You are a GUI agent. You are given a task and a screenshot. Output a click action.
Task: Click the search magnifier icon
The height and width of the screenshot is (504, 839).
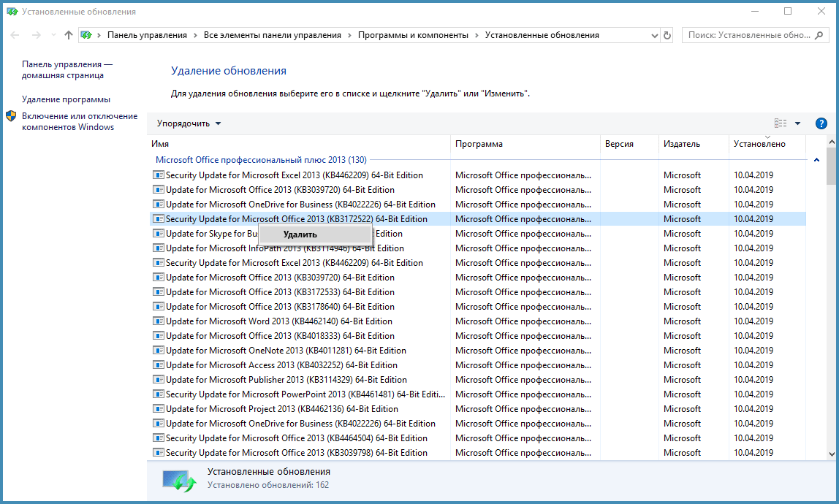point(819,35)
